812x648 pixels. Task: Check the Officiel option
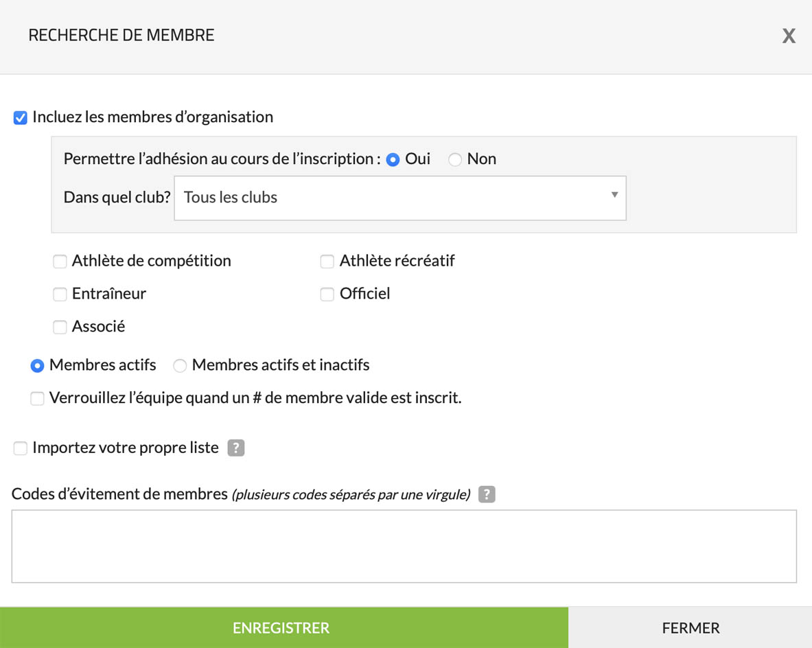pos(327,294)
